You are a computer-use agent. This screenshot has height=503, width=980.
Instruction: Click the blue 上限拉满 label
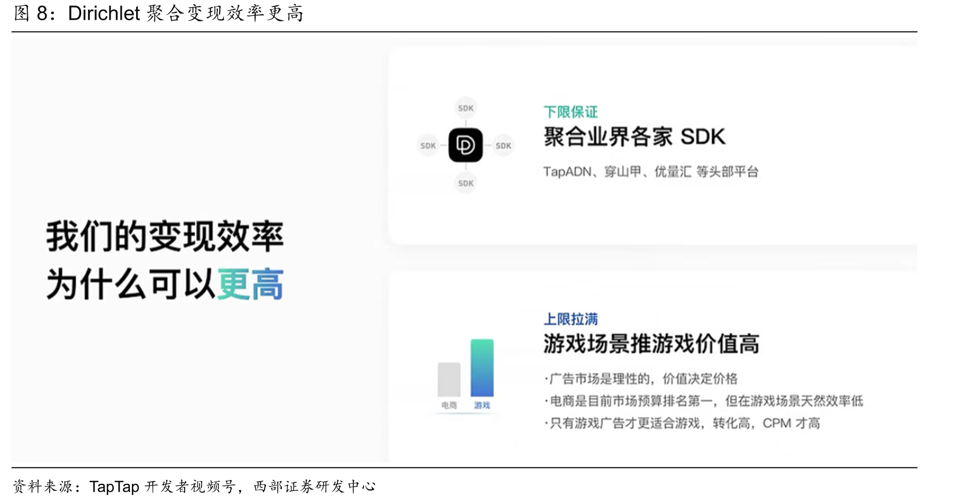tap(571, 319)
